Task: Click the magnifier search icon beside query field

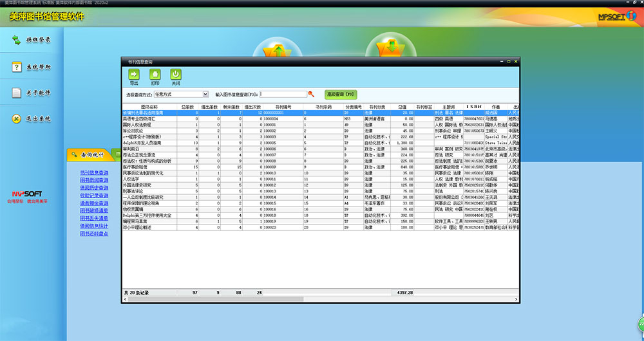Action: (310, 94)
